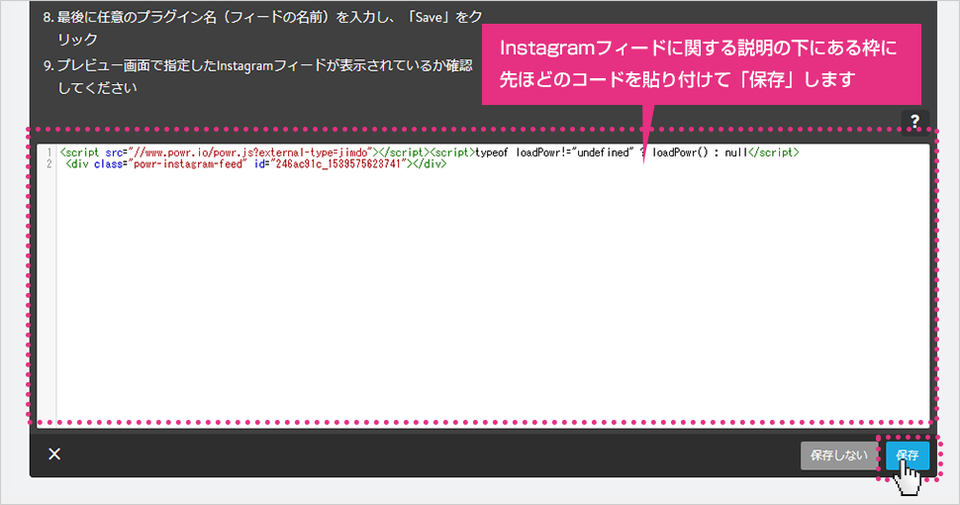Click line number 2 in the gutter

(x=49, y=164)
